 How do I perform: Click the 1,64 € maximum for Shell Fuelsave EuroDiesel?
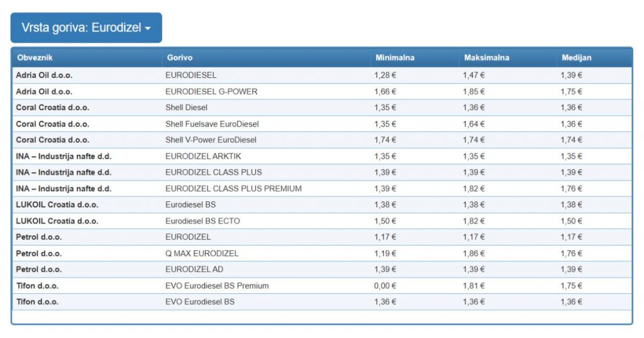point(474,124)
